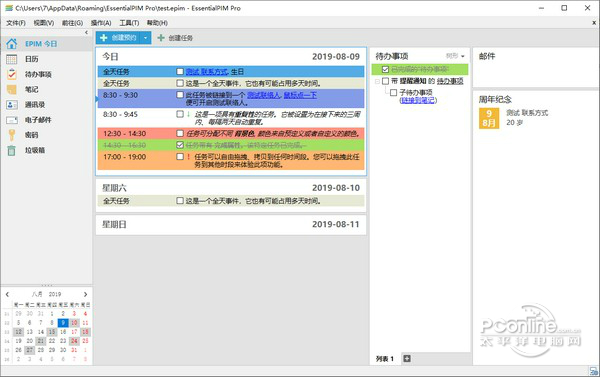The width and height of the screenshot is (600, 377).
Task: Open the 链接到笔记 link
Action: click(418, 100)
